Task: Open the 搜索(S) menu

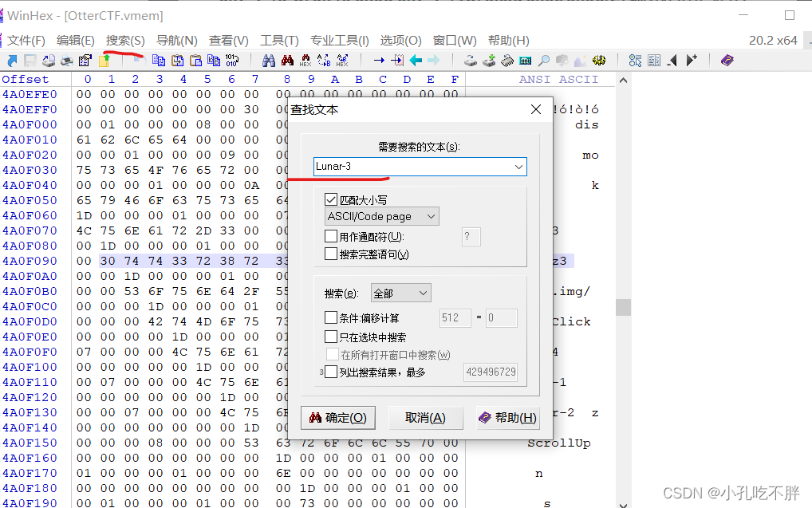Action: click(x=125, y=41)
